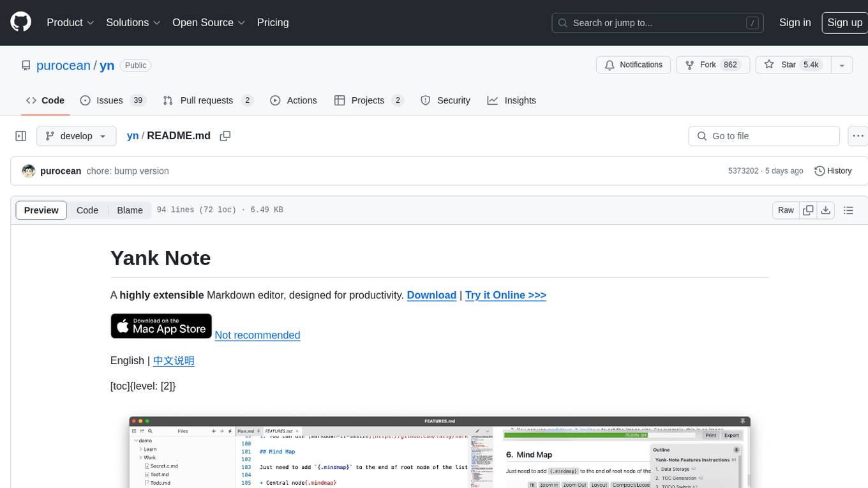Open the Raw file
868x488 pixels.
coord(786,210)
